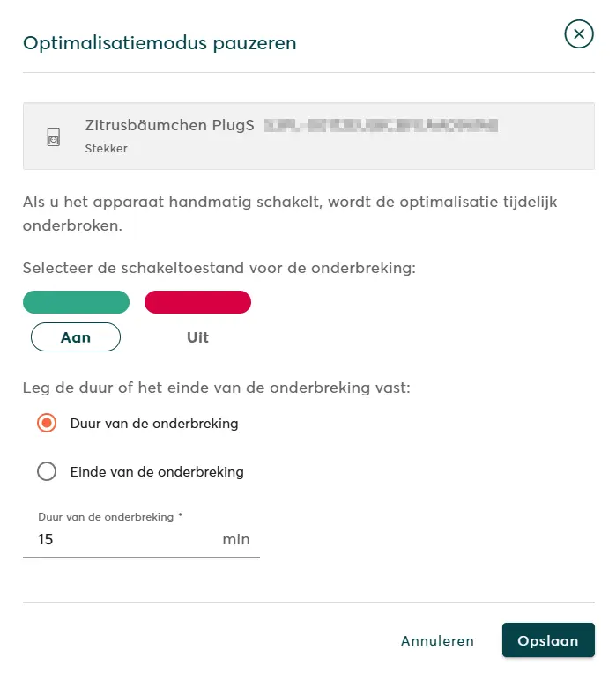Select the red Uit color bar
This screenshot has height=680, width=616.
point(197,302)
